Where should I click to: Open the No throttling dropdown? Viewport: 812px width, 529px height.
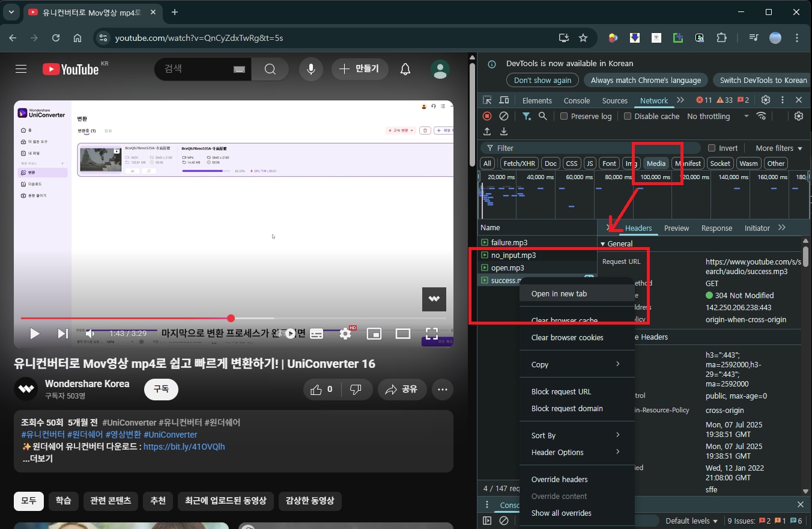pos(718,116)
